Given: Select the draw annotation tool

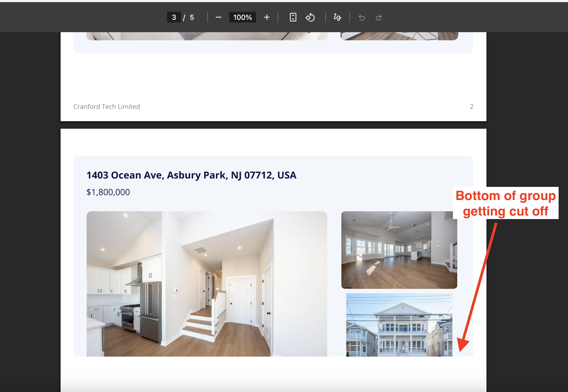Looking at the screenshot, I should (x=337, y=17).
